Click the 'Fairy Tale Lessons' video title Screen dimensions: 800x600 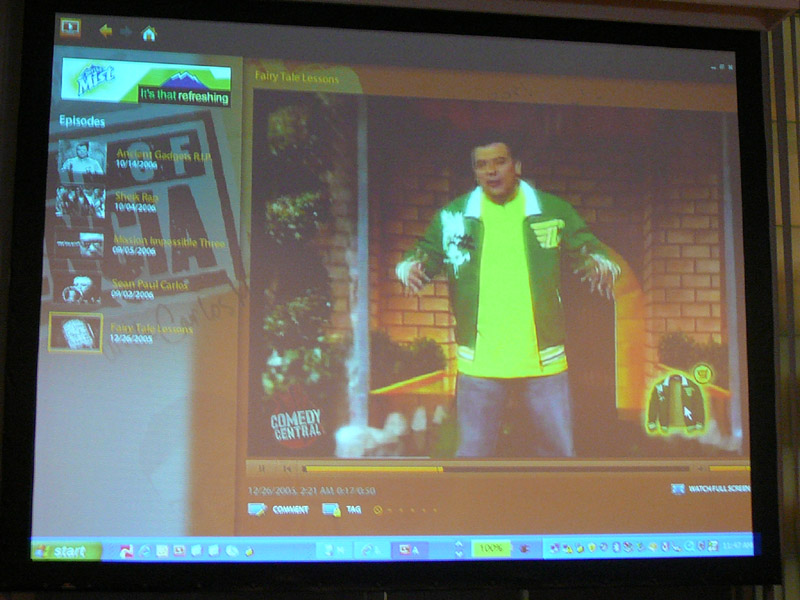[296, 78]
